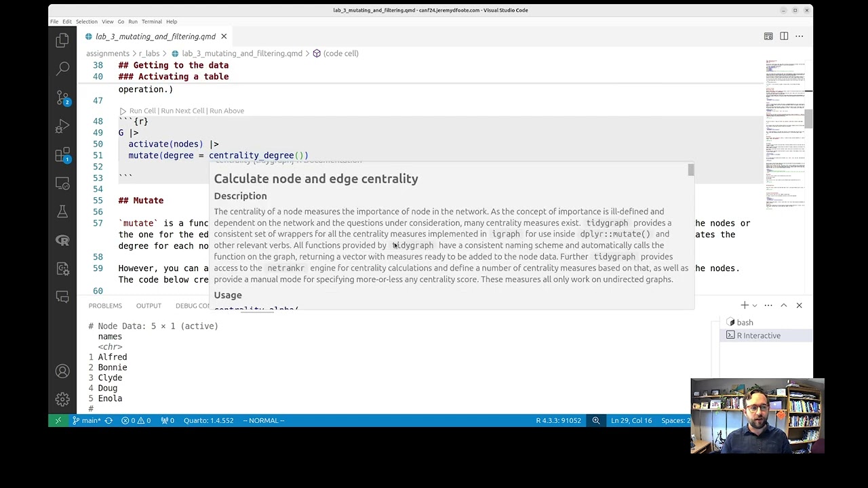868x488 pixels.
Task: Switch to the OUTPUT panel tab
Action: point(149,306)
